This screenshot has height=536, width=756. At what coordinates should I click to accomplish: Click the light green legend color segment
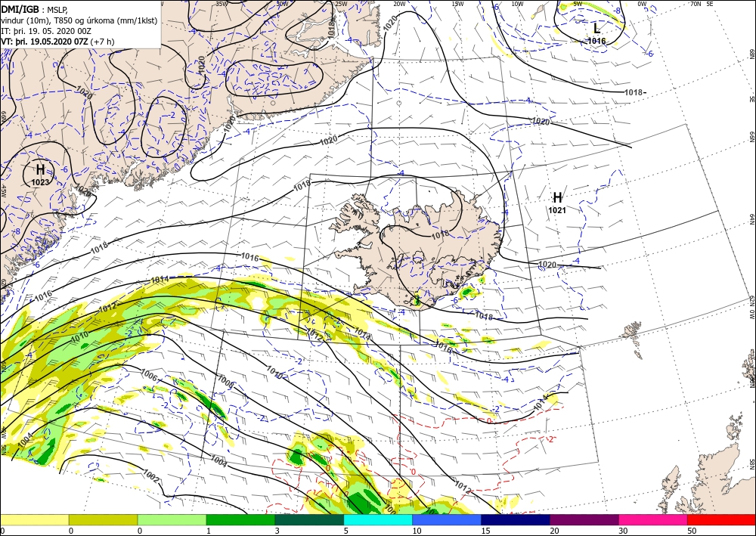172,519
